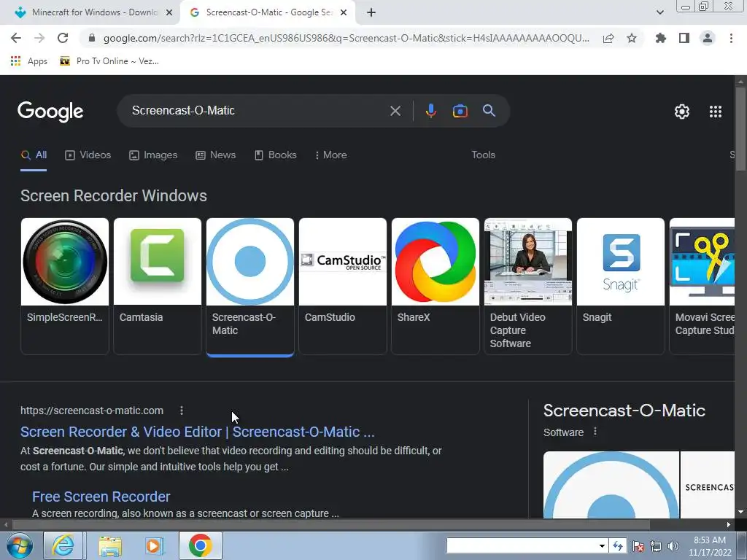Select the CamStudio card
The height and width of the screenshot is (560, 747).
click(343, 286)
